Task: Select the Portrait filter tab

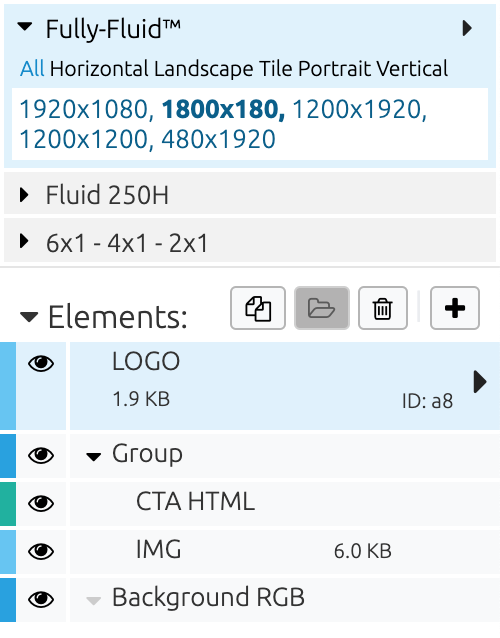Action: (334, 69)
